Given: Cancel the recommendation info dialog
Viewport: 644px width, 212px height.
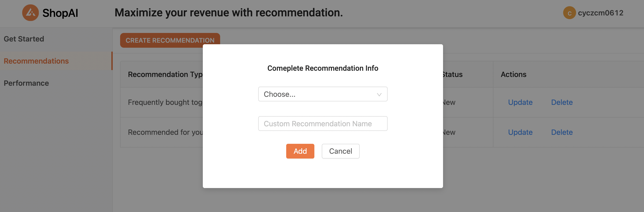Looking at the screenshot, I should pyautogui.click(x=340, y=151).
